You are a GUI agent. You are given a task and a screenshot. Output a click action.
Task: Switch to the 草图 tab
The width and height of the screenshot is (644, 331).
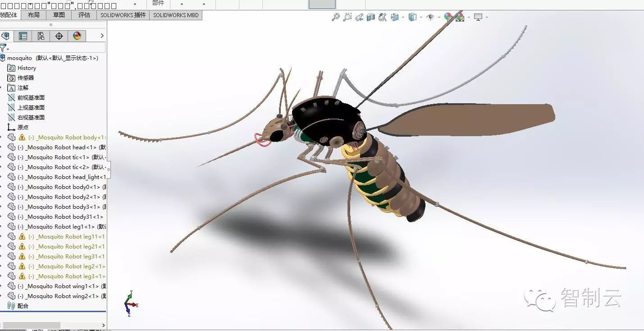click(x=59, y=15)
